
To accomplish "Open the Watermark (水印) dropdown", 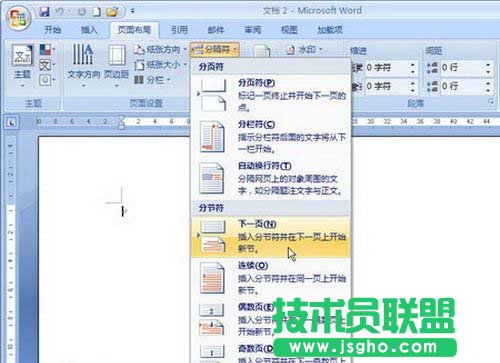I will (305, 50).
